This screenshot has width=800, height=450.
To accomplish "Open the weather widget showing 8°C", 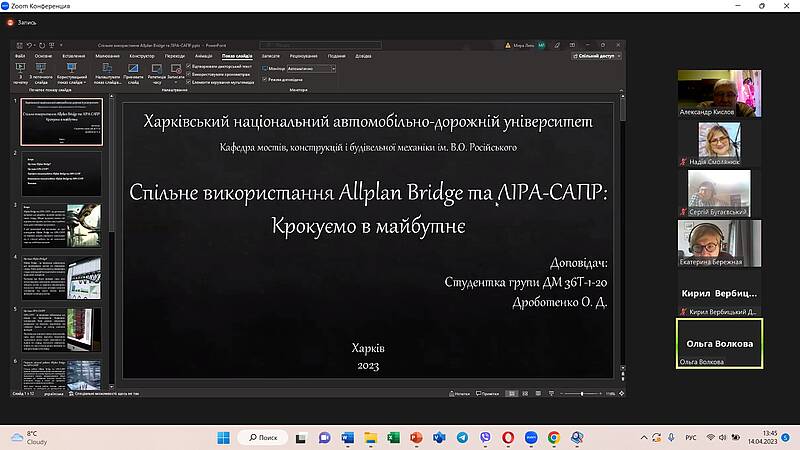I will click(30, 438).
